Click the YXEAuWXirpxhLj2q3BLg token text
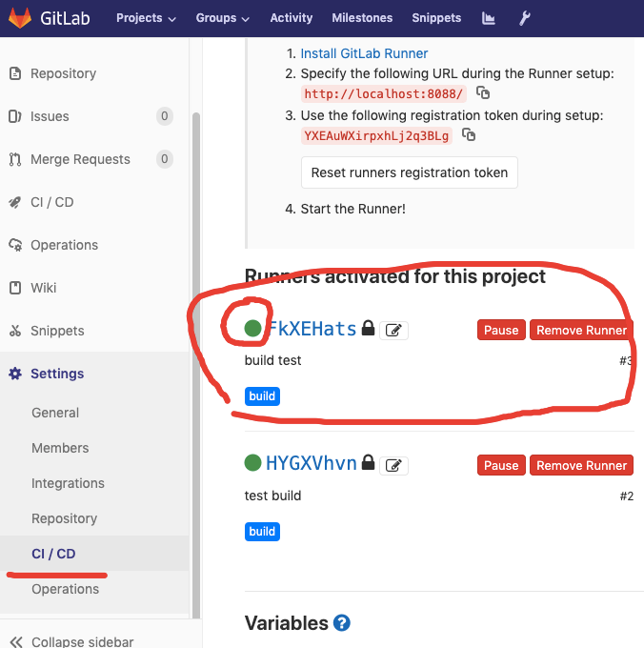Image resolution: width=644 pixels, height=648 pixels. pyautogui.click(x=376, y=135)
